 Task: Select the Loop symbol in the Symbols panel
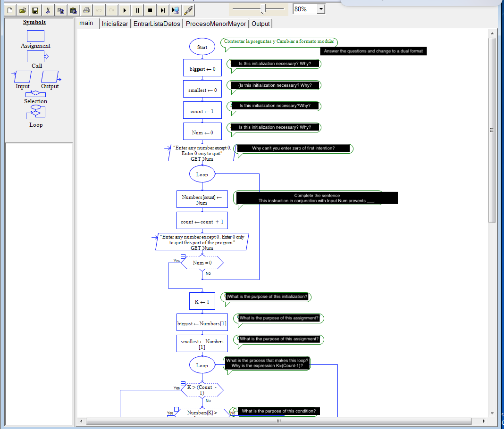click(35, 112)
